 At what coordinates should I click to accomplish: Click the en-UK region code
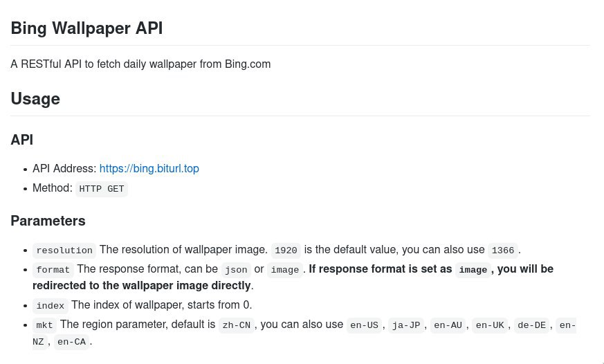(490, 325)
